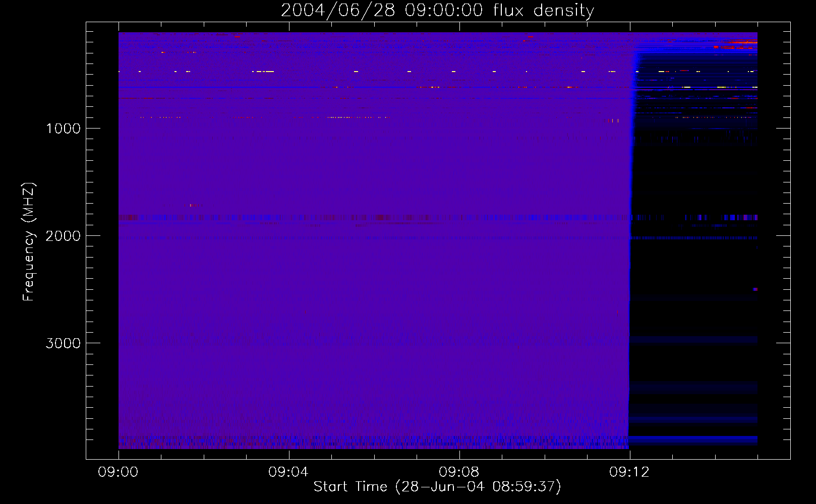Screen dimensions: 816x504
Task: Click the 1000 frequency tick label
Action: [x=63, y=129]
